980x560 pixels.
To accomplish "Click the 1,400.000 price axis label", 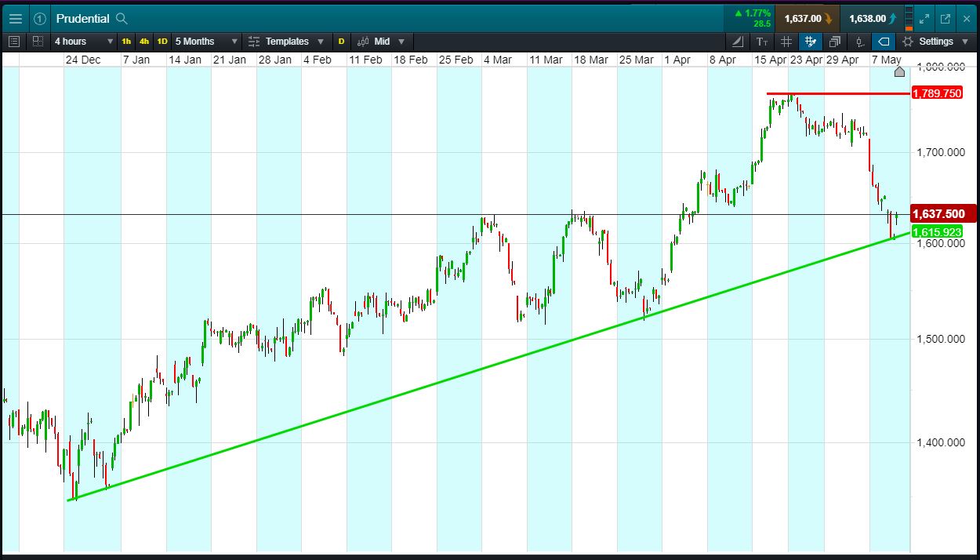I will 941,442.
